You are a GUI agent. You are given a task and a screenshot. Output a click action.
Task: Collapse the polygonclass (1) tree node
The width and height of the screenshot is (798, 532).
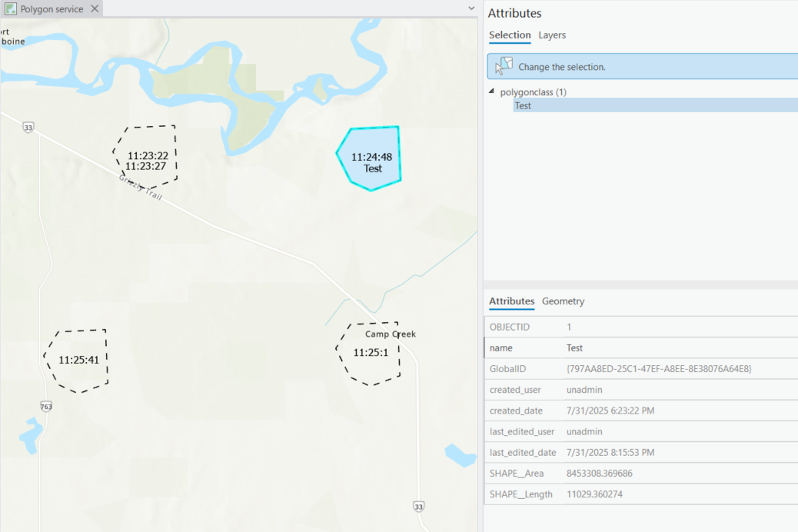pos(491,91)
